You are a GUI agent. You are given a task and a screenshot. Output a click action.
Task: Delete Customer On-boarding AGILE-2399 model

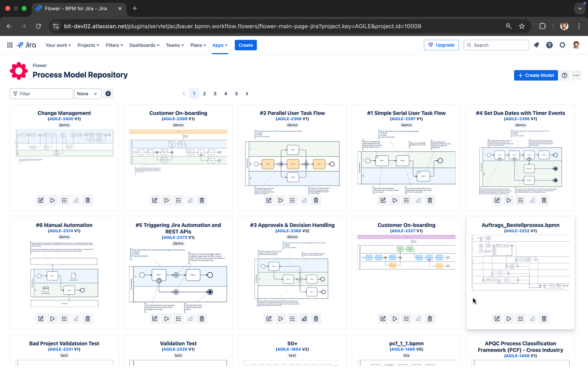(x=202, y=200)
